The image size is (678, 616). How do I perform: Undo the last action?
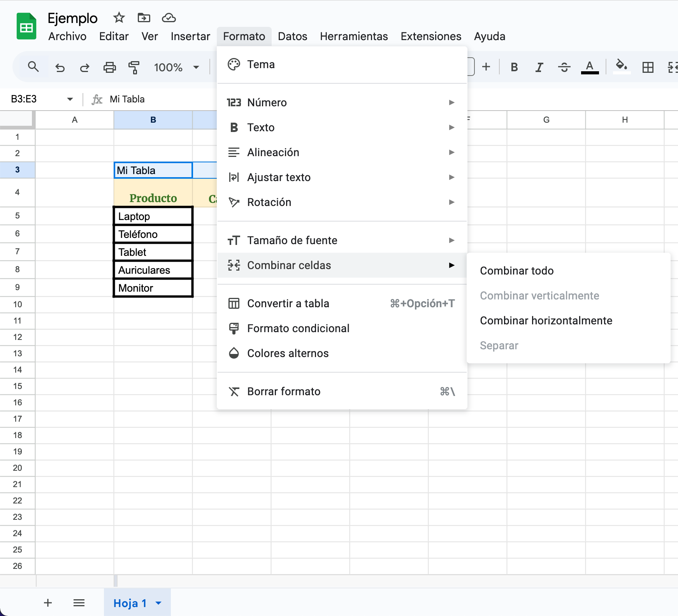pos(60,67)
